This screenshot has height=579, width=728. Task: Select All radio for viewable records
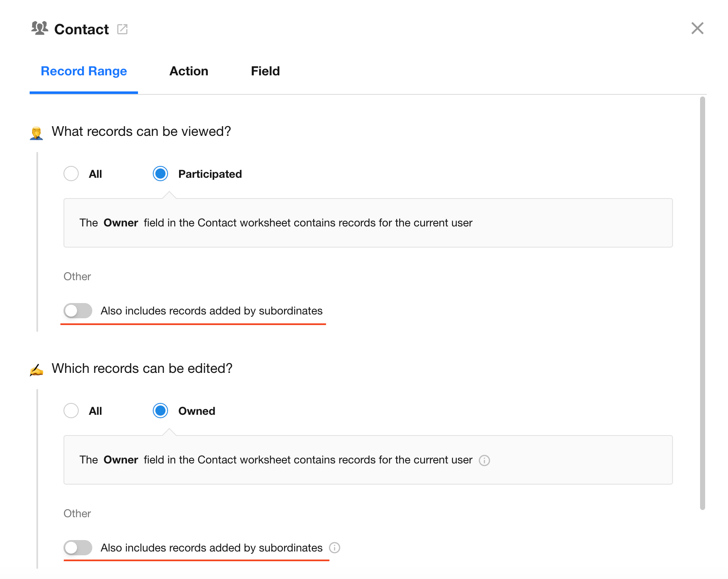pos(71,174)
